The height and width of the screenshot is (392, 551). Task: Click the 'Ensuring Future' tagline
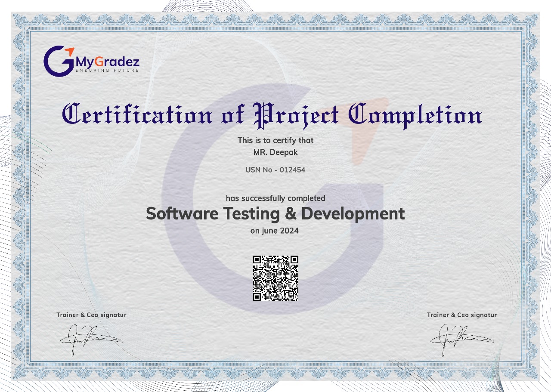pyautogui.click(x=108, y=71)
